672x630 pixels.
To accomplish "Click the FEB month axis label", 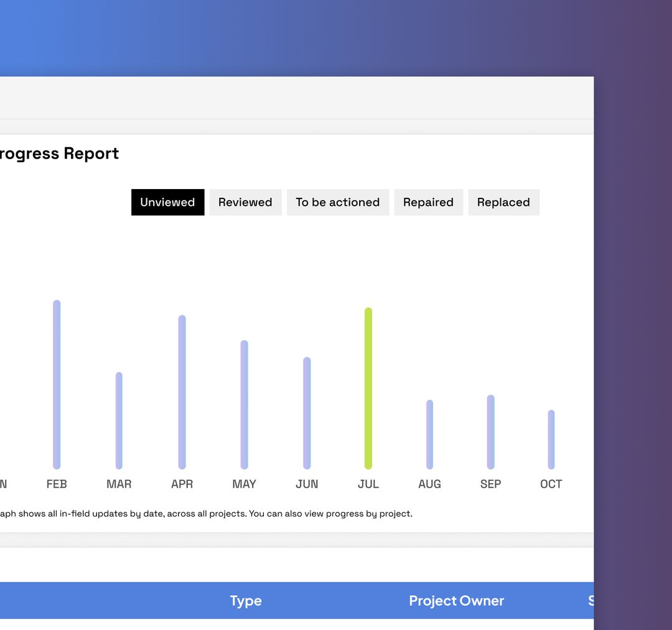I will (x=57, y=484).
